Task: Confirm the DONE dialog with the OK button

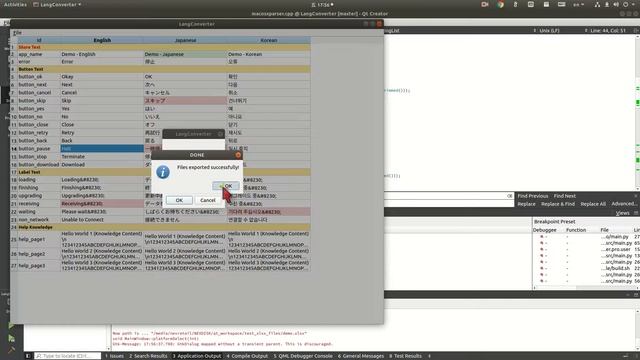Action: click(226, 186)
